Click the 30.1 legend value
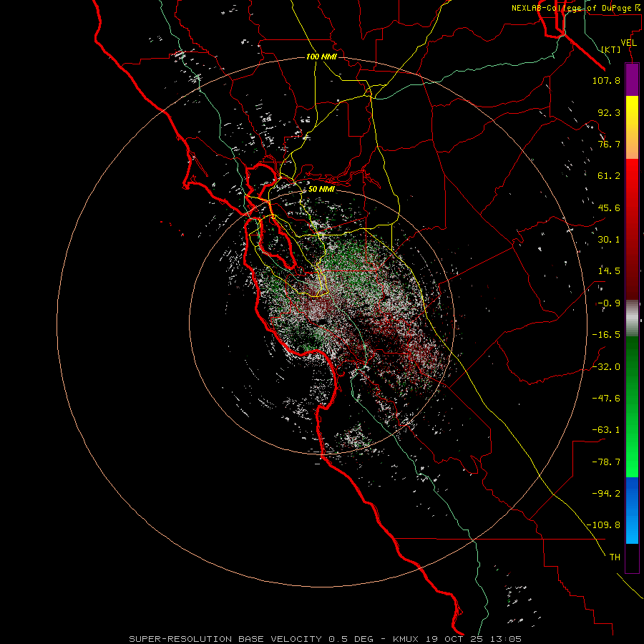The width and height of the screenshot is (644, 644). (x=609, y=240)
